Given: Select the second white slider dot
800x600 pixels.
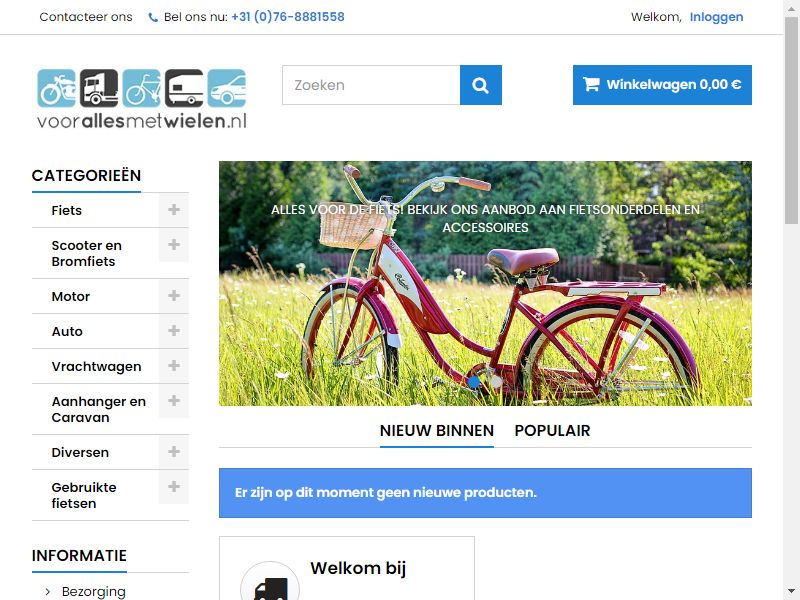Looking at the screenshot, I should tap(496, 381).
